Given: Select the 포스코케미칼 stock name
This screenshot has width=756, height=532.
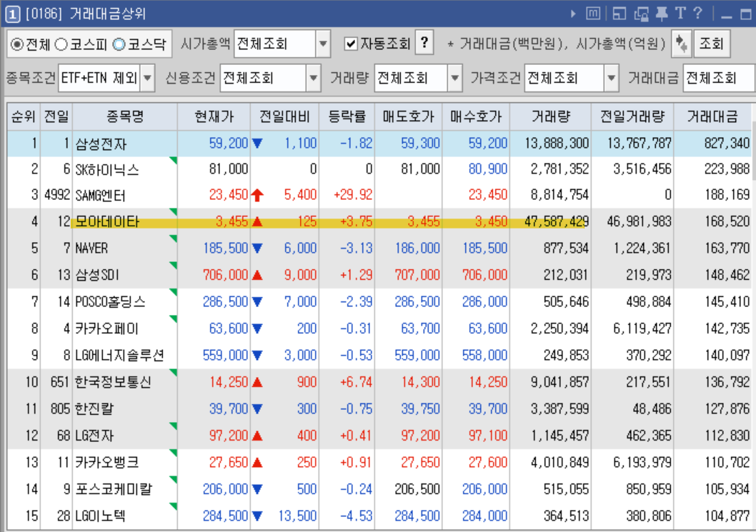Looking at the screenshot, I should [114, 489].
